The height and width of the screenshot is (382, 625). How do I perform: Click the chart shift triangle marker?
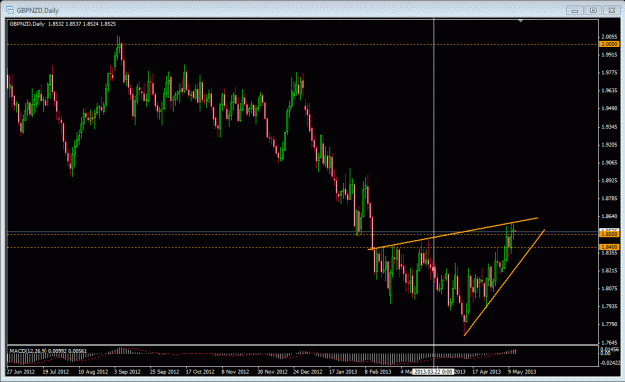(x=521, y=20)
